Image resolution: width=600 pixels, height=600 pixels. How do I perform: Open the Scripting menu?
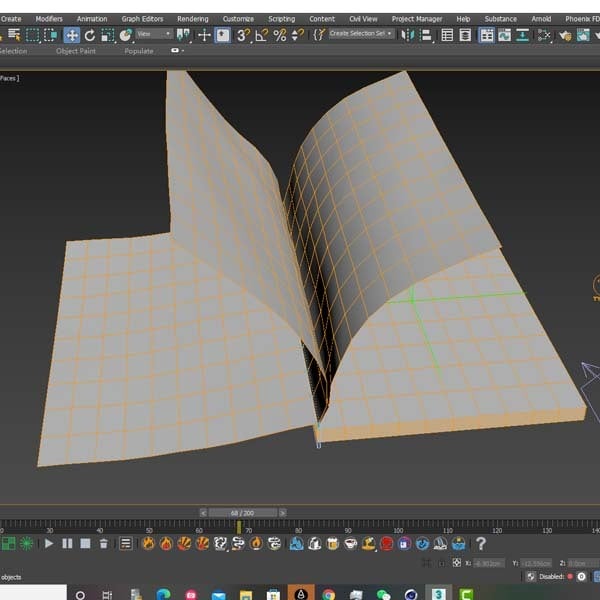pyautogui.click(x=281, y=19)
